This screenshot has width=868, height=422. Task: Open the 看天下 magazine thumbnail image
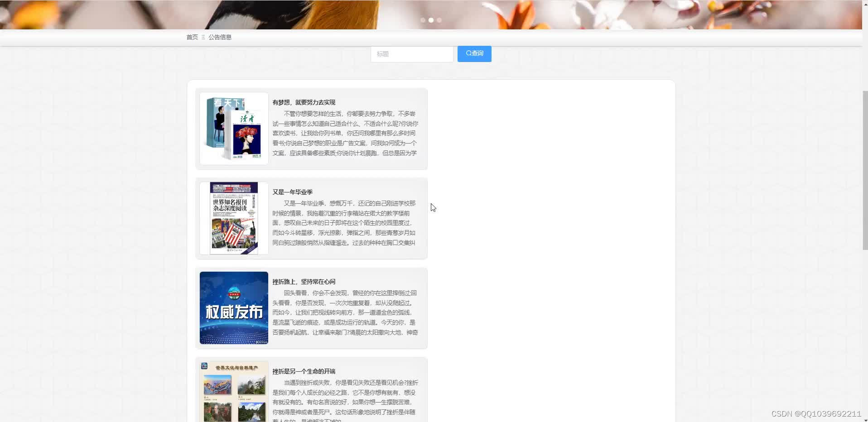point(233,128)
